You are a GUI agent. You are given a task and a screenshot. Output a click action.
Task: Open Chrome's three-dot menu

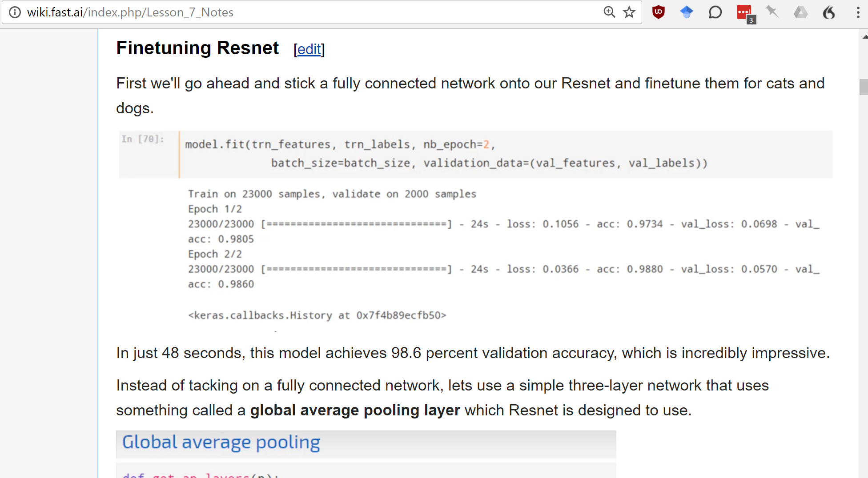858,12
